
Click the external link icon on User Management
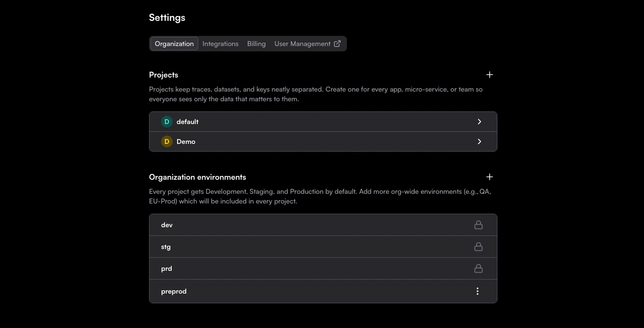(337, 44)
